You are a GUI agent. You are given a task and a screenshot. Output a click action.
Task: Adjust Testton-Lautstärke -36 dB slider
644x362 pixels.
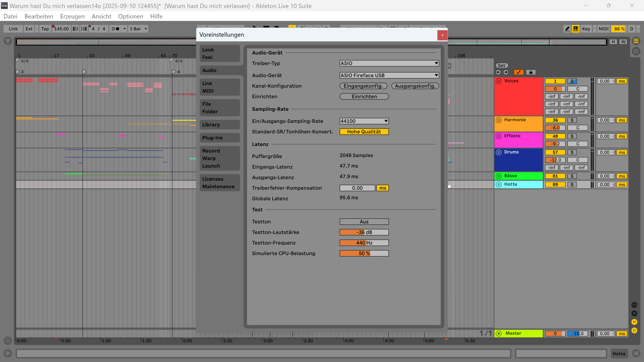tap(364, 232)
